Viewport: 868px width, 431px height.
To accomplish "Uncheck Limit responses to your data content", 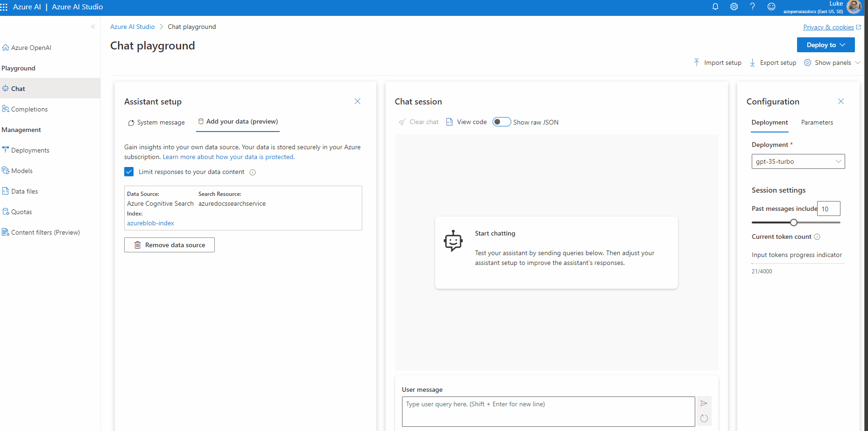I will point(129,172).
